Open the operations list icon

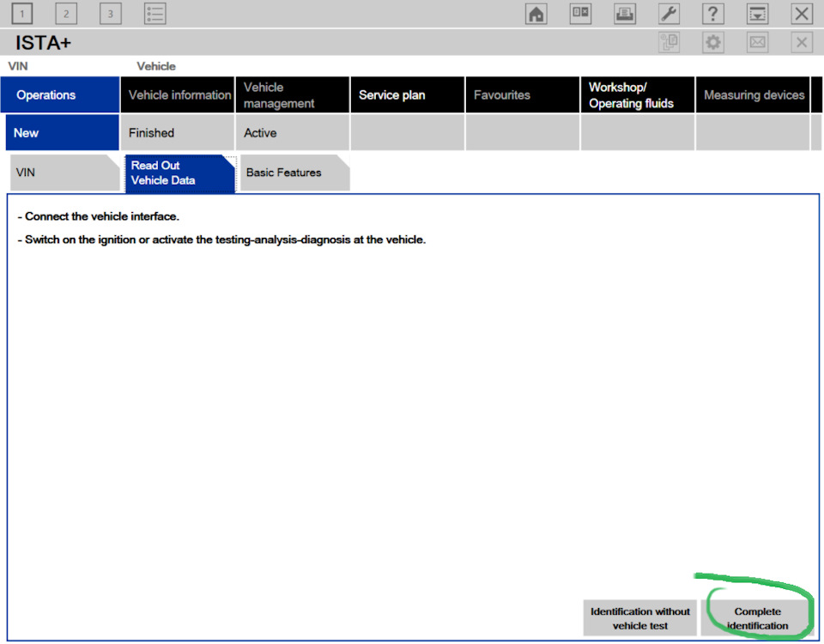tap(155, 14)
